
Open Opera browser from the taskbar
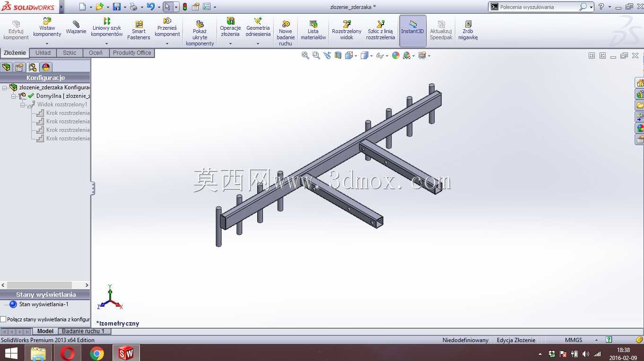click(x=68, y=353)
